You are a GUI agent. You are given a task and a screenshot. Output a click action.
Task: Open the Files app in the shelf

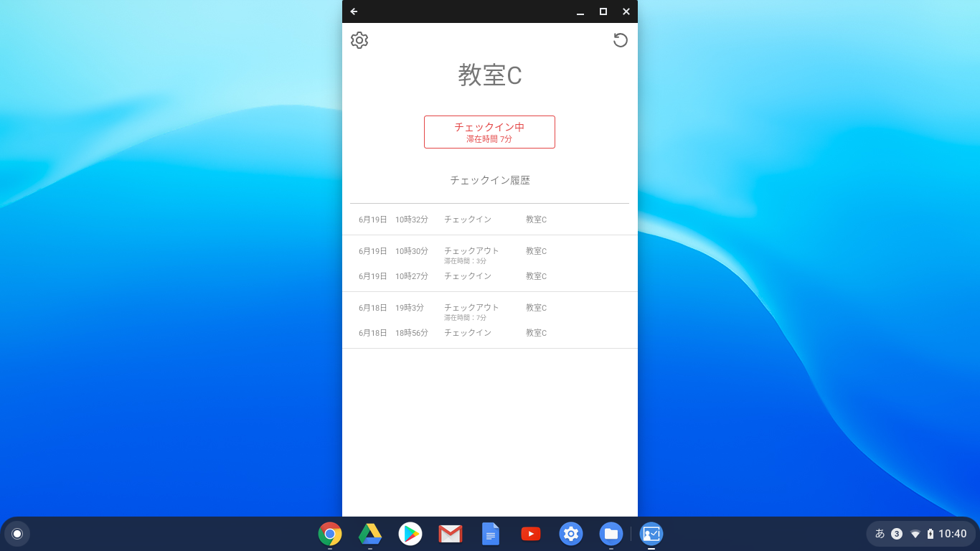coord(611,534)
